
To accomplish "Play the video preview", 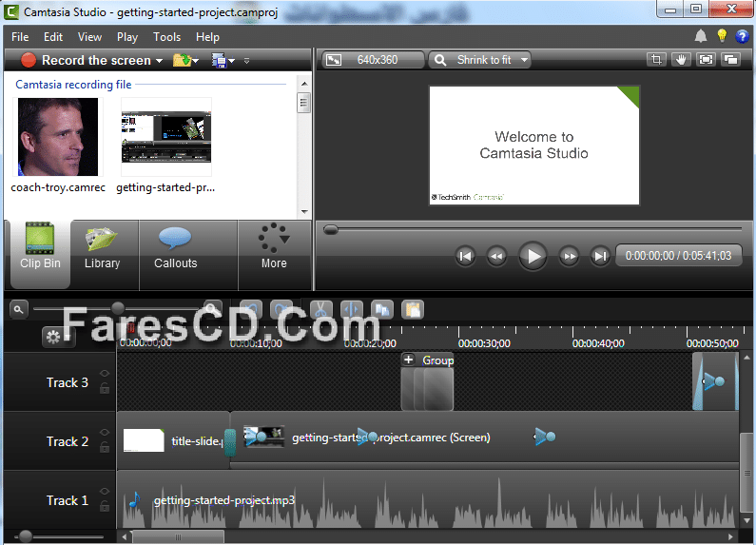I will [x=533, y=256].
